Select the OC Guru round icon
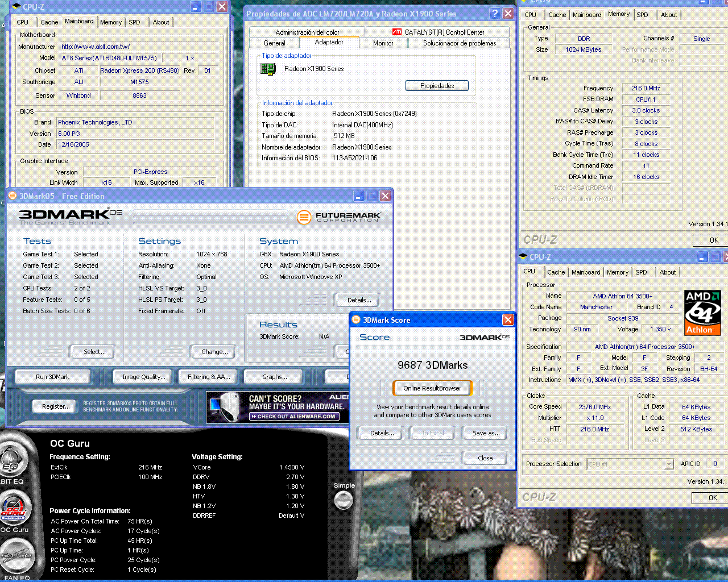The image size is (728, 582). 14,509
